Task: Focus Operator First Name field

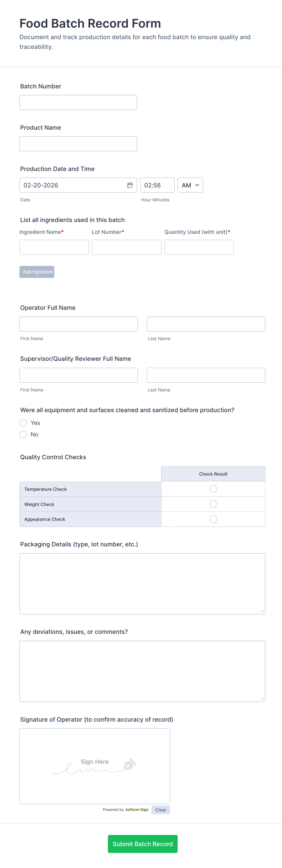Action: (x=79, y=324)
